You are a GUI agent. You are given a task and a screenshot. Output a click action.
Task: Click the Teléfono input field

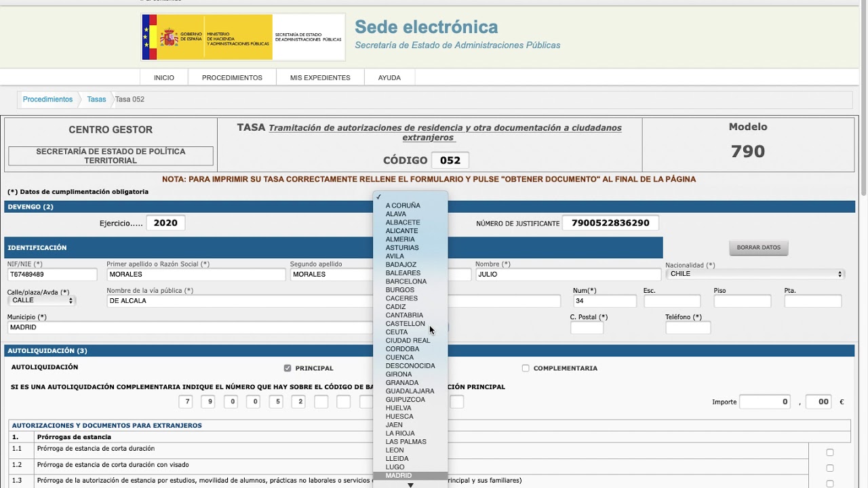[688, 328]
